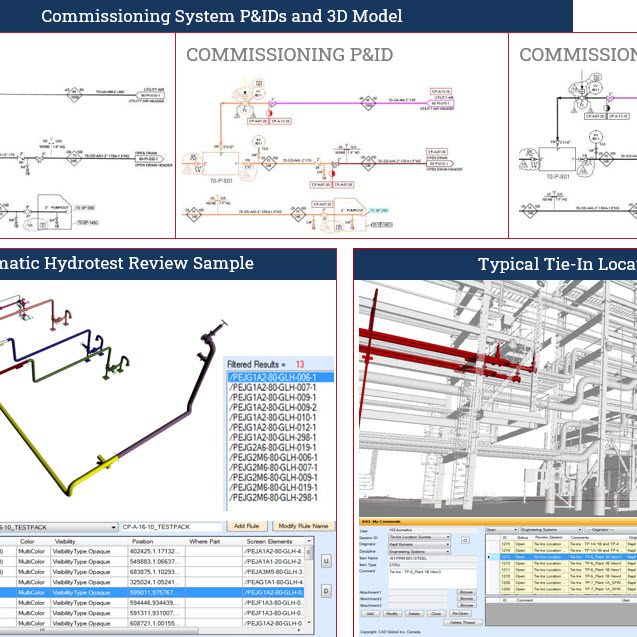Open the Originator dropdown in comment form
Image resolution: width=637 pixels, height=637 pixels.
(x=420, y=544)
